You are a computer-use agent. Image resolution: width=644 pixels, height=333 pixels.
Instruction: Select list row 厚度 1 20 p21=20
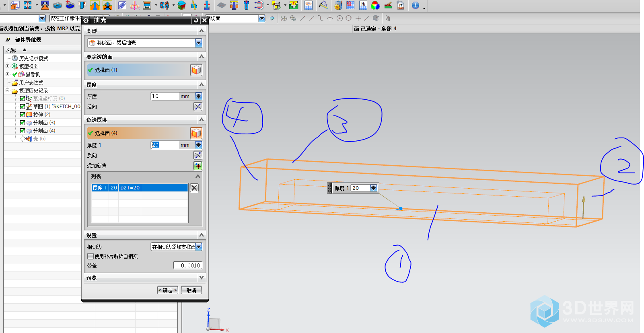pos(139,188)
